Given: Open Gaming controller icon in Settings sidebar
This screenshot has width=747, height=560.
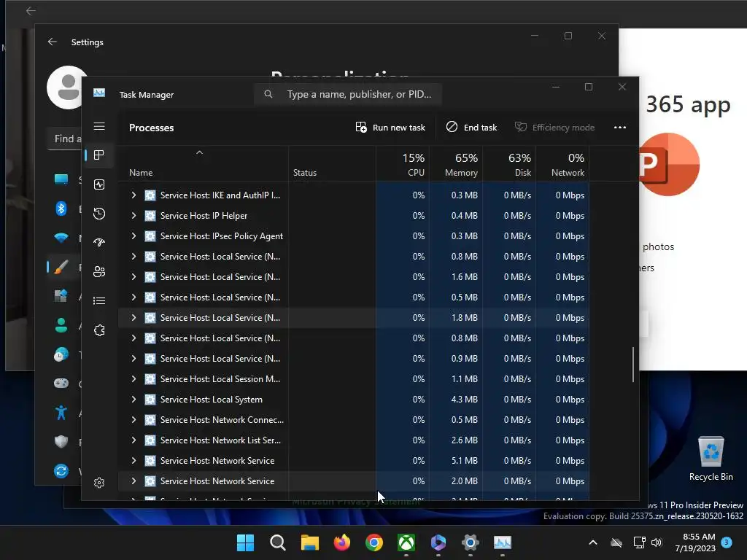Looking at the screenshot, I should point(61,384).
